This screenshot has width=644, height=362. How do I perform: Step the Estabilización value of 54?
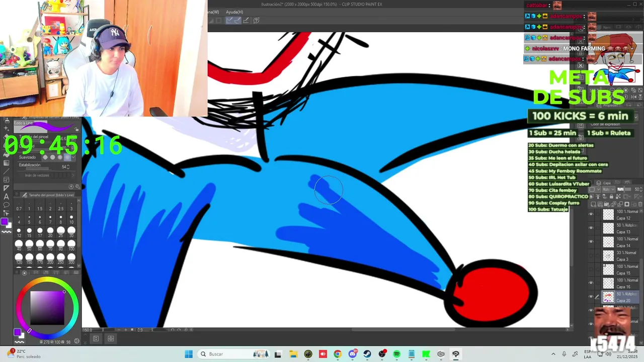(x=68, y=167)
